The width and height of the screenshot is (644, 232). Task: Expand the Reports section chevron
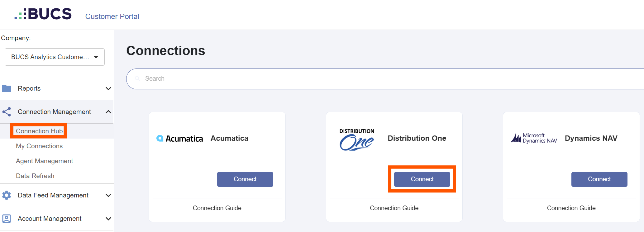coord(108,88)
